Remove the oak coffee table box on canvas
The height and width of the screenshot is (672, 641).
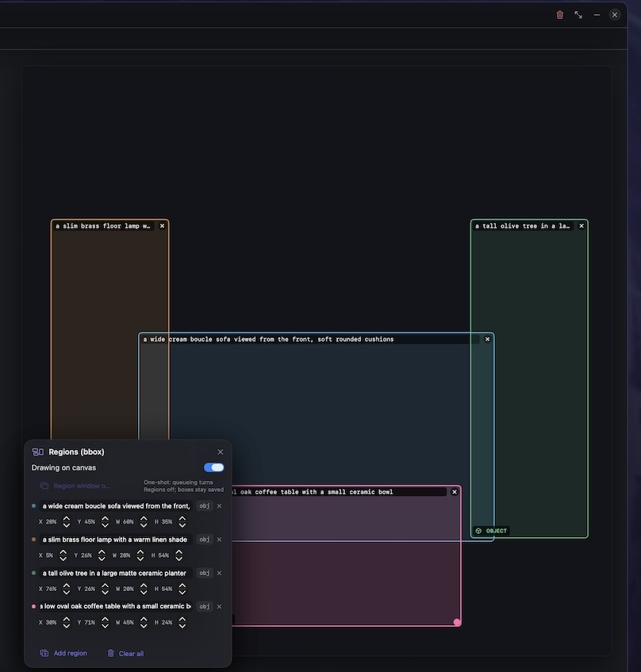pyautogui.click(x=455, y=492)
